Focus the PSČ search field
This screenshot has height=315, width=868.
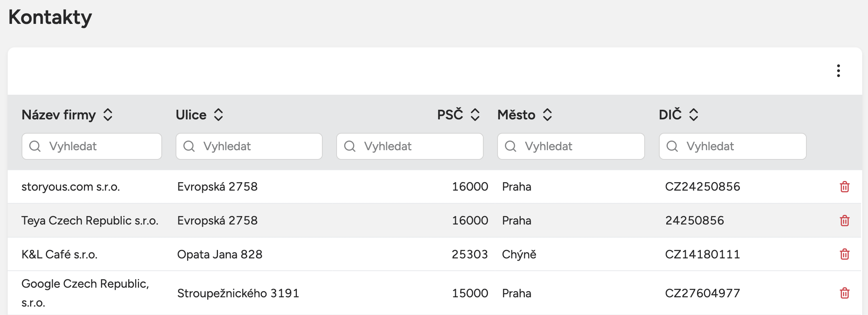pyautogui.click(x=410, y=146)
